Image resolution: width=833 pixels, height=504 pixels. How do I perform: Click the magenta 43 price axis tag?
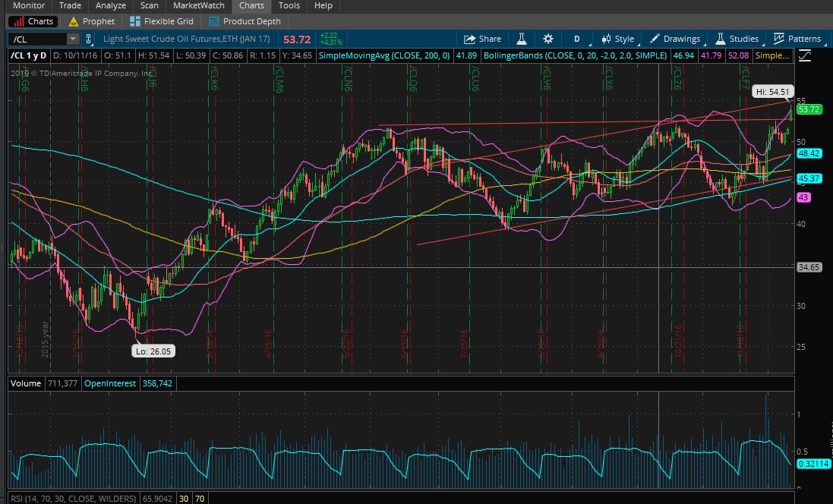click(803, 197)
